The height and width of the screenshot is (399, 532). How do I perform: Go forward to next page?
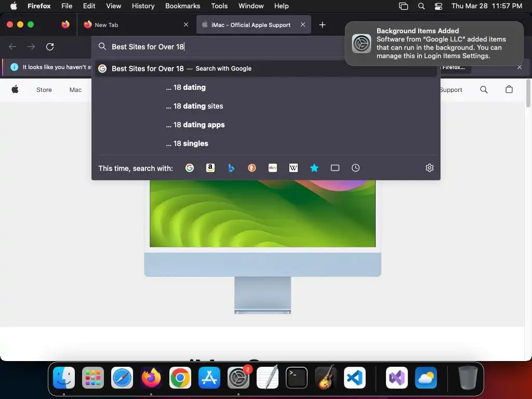point(31,46)
